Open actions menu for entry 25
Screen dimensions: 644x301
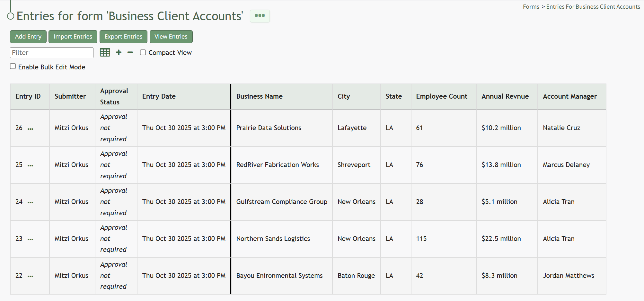[31, 166]
